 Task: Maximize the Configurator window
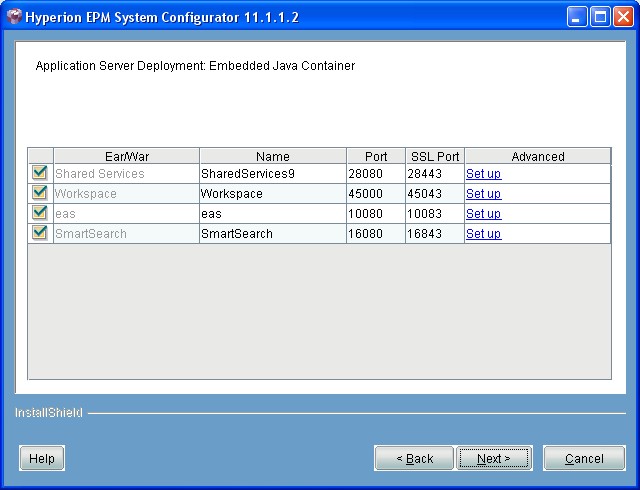(600, 17)
